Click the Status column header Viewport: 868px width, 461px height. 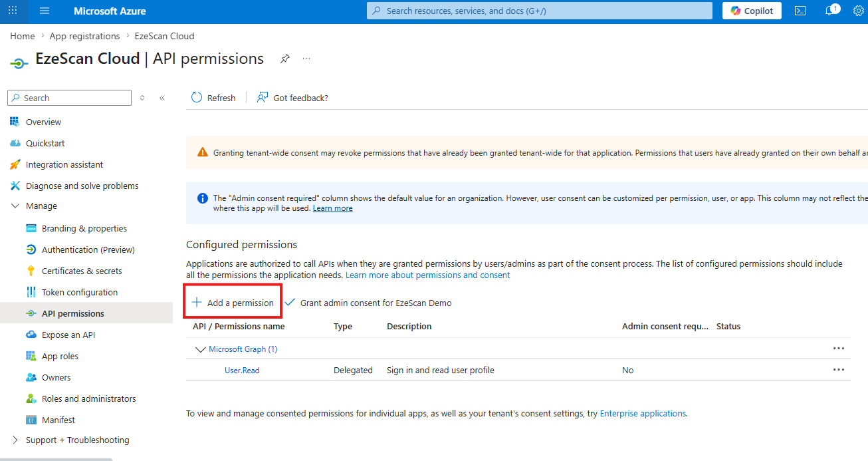pos(728,327)
